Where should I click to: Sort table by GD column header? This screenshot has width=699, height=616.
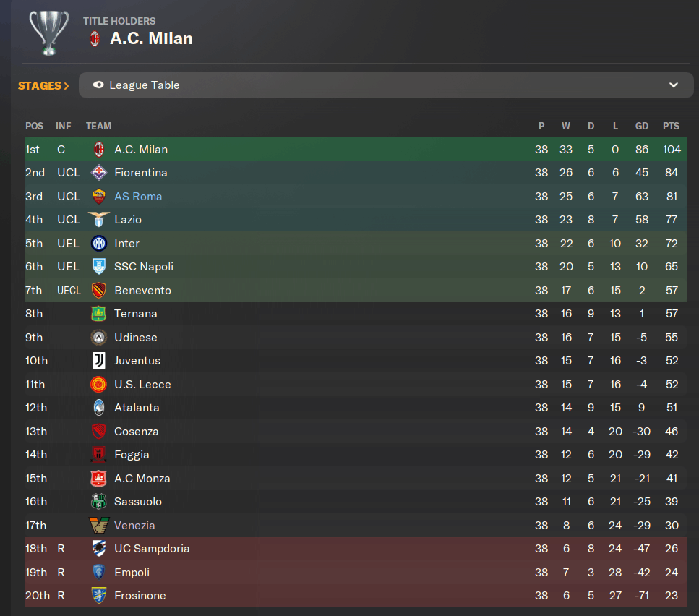pyautogui.click(x=641, y=126)
